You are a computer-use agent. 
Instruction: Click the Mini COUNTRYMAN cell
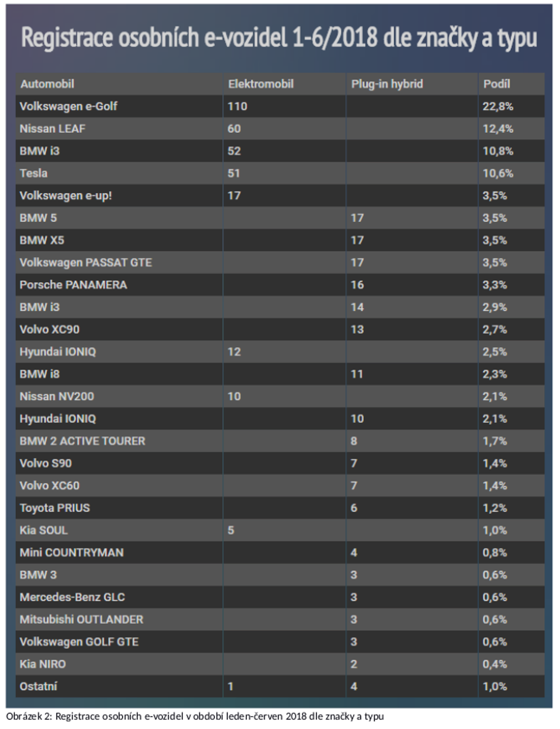click(x=72, y=553)
